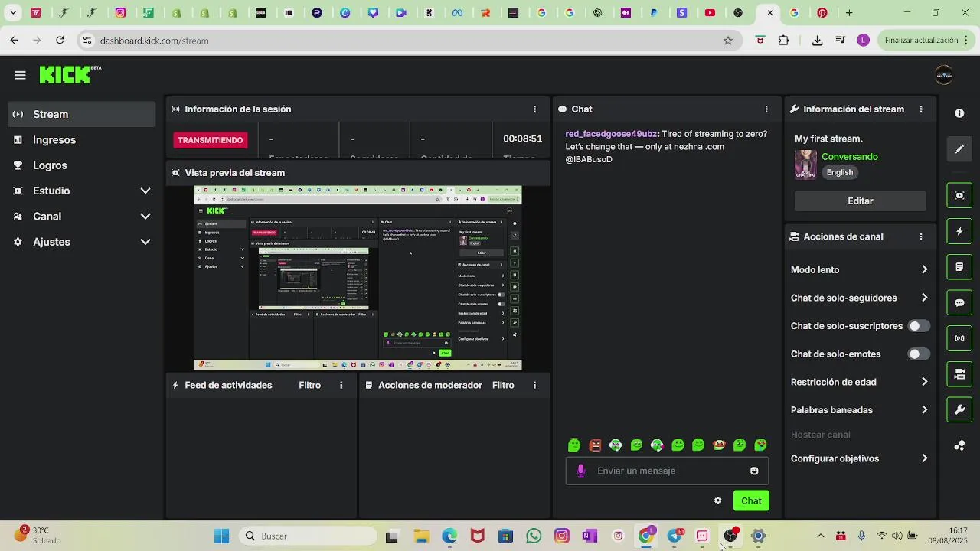Click the browser address bar URL

[155, 41]
